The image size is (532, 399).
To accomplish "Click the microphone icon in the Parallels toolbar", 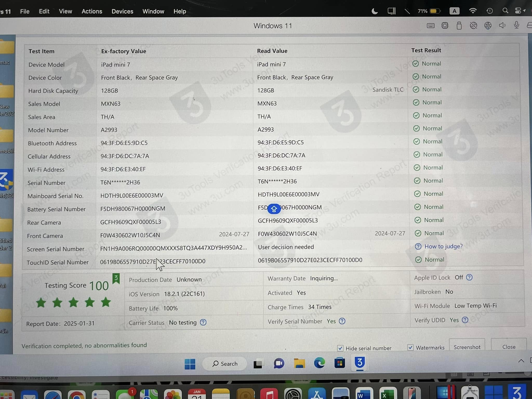I will (x=516, y=25).
